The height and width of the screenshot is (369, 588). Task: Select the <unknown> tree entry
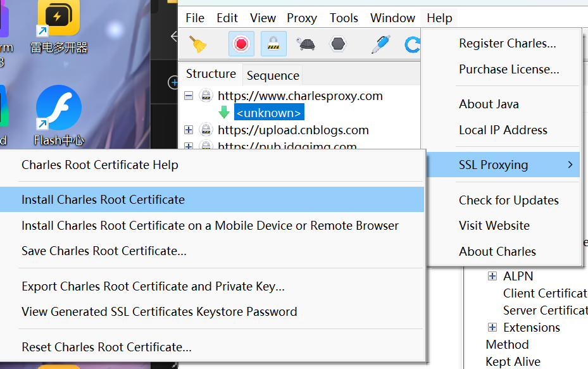tap(269, 113)
